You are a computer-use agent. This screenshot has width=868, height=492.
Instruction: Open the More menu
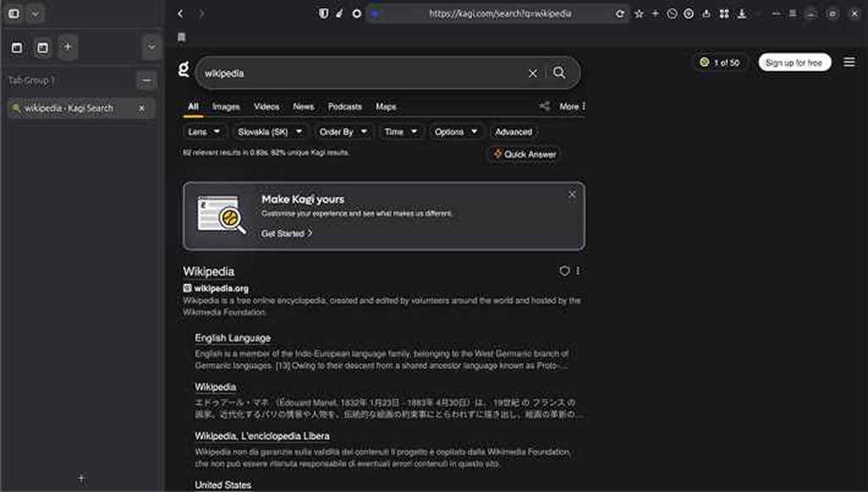pyautogui.click(x=572, y=106)
